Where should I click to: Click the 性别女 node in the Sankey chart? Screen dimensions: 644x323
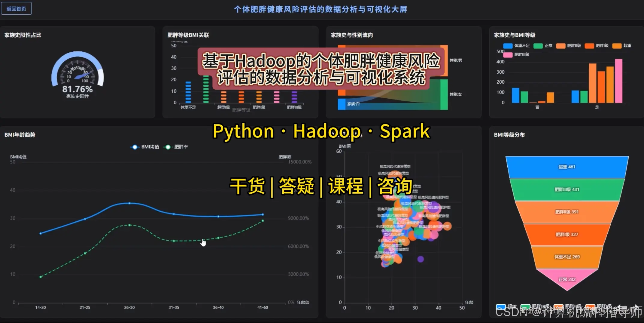(444, 94)
